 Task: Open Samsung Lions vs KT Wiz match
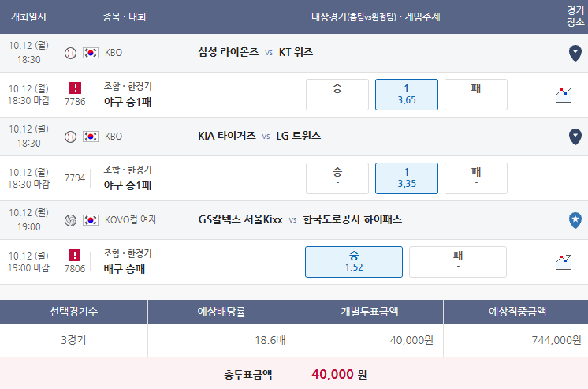coord(255,52)
